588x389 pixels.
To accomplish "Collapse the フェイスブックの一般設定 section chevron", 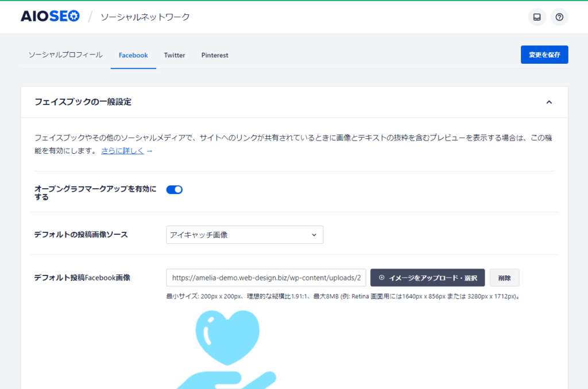I will (x=549, y=102).
